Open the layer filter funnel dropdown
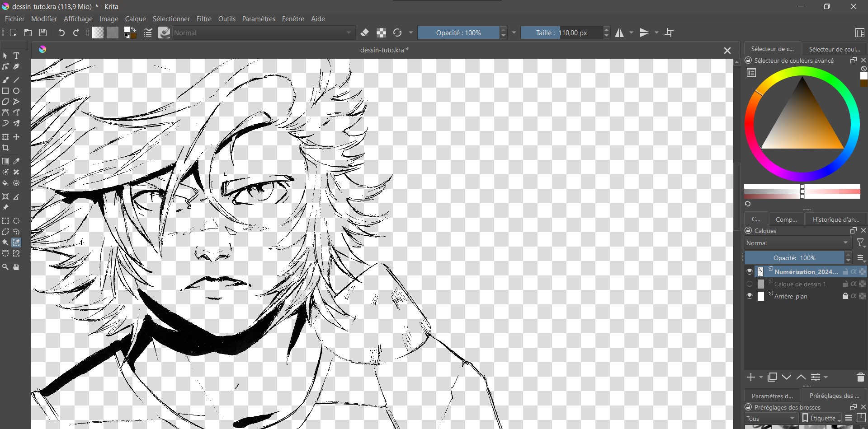This screenshot has height=429, width=868. pos(861,243)
